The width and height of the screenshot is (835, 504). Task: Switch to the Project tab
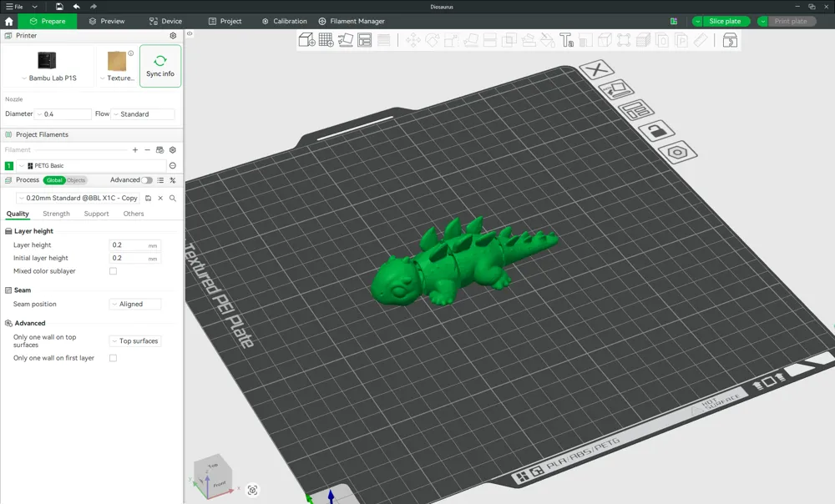click(x=225, y=22)
